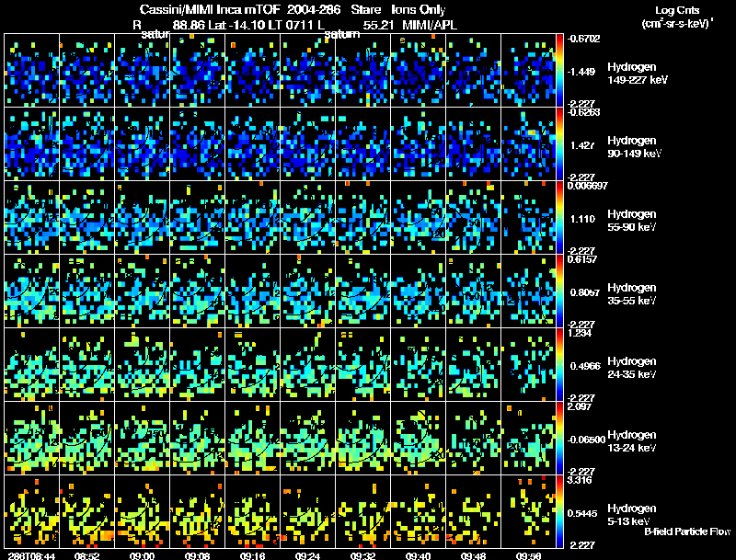Select the 09:48 panel in the 90-149 keV row
This screenshot has width=736, height=560.
coord(473,144)
